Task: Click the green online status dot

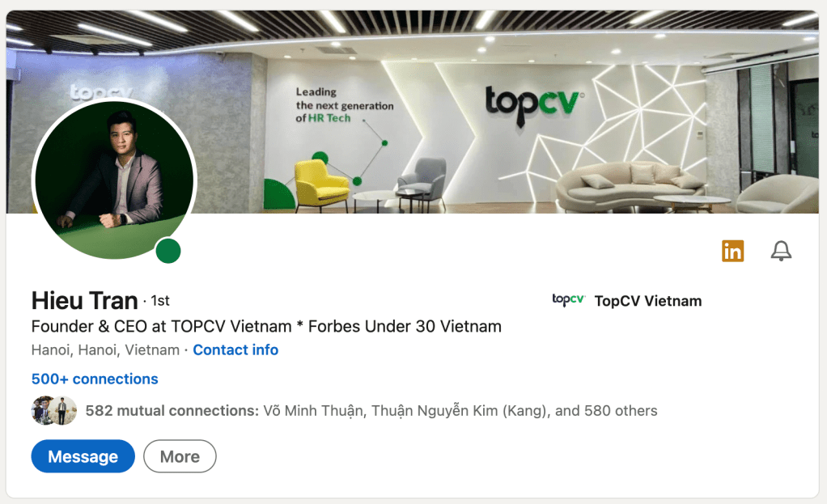Action: 168,251
